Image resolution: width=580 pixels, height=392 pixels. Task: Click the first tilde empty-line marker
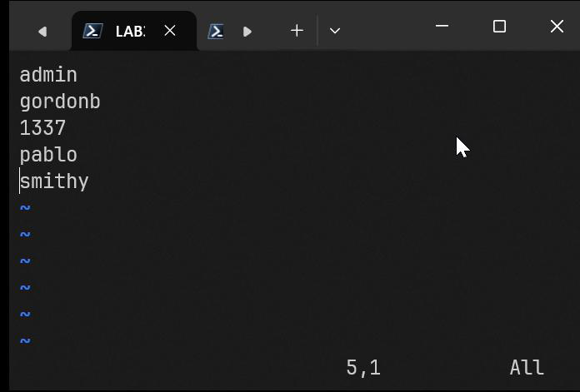coord(25,208)
